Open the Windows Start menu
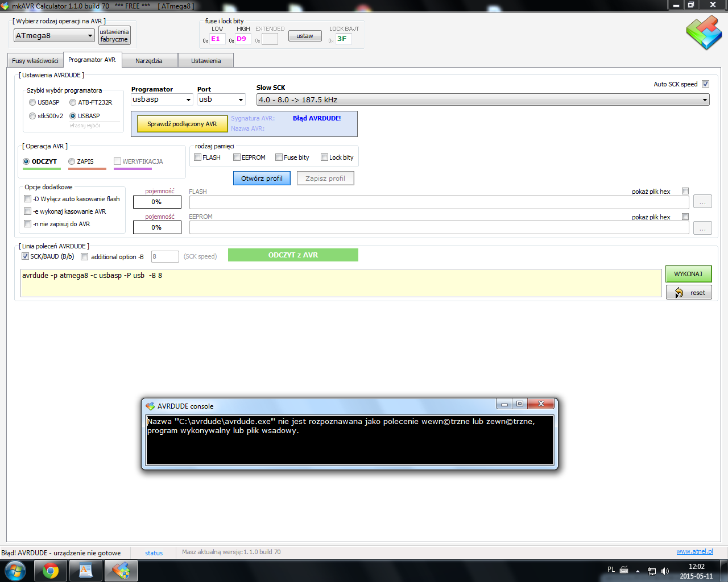Screen dimensions: 728x582 pos(15,570)
